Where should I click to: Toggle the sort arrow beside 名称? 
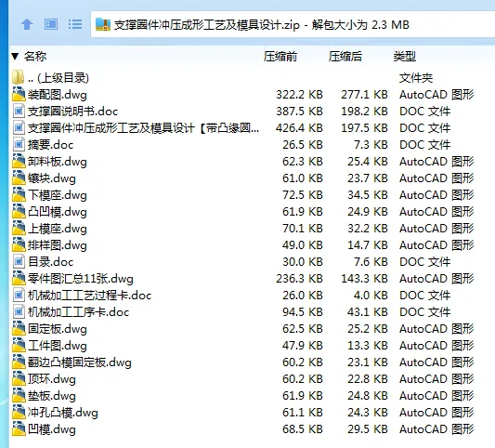tap(15, 57)
